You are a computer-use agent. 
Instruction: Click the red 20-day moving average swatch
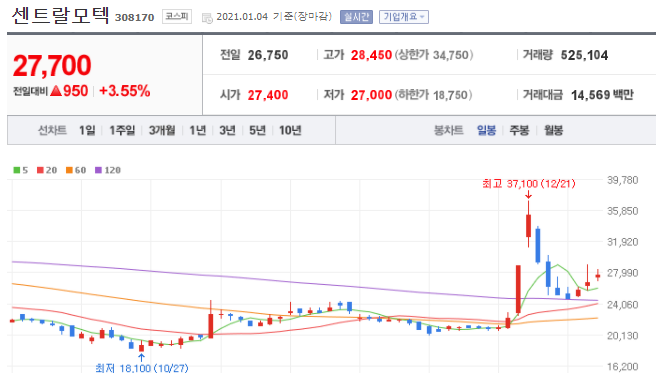pyautogui.click(x=40, y=170)
